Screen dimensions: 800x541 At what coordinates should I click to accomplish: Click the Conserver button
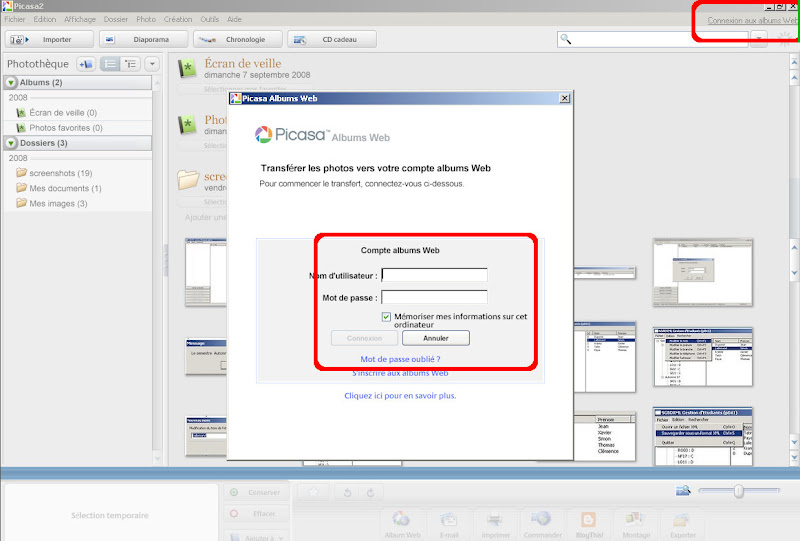[256, 493]
